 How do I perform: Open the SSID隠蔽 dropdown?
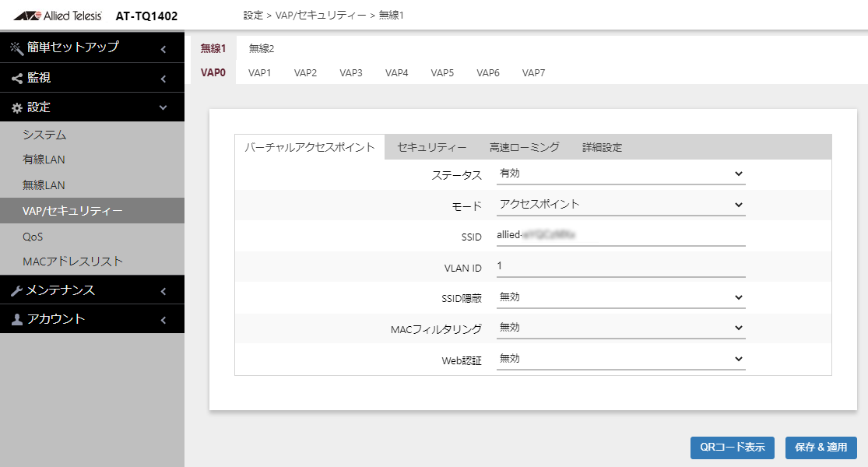coord(621,297)
